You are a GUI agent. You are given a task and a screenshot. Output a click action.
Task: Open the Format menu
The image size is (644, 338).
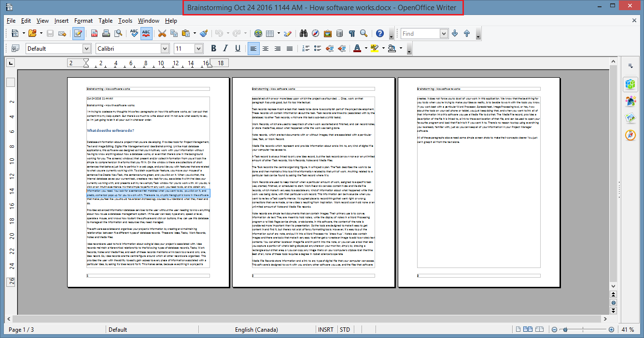84,21
